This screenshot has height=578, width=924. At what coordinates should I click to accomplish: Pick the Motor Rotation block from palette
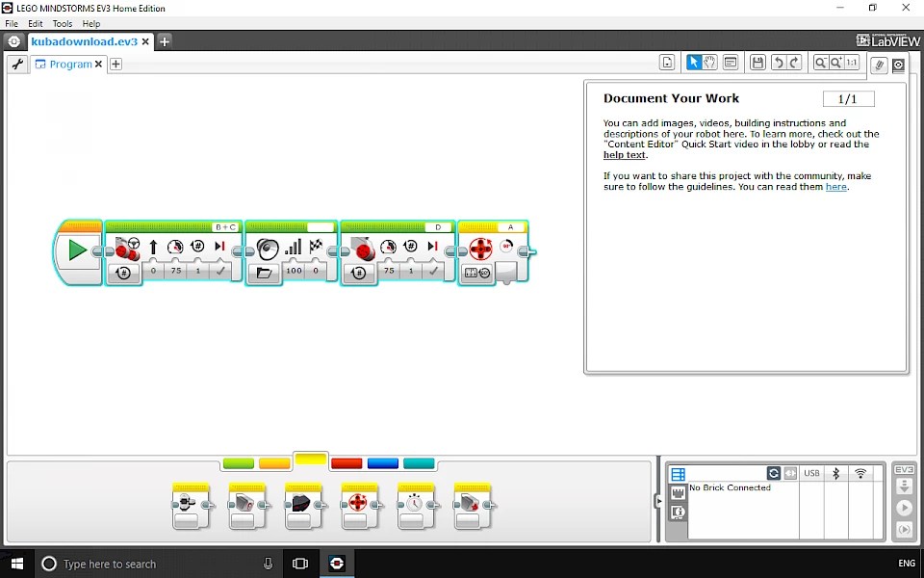point(360,506)
